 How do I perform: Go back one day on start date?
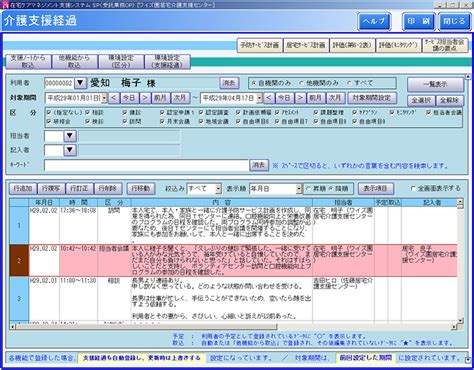[113, 98]
